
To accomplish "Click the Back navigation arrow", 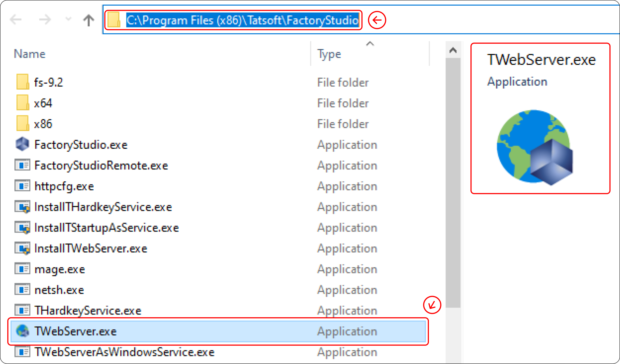I will [x=16, y=20].
